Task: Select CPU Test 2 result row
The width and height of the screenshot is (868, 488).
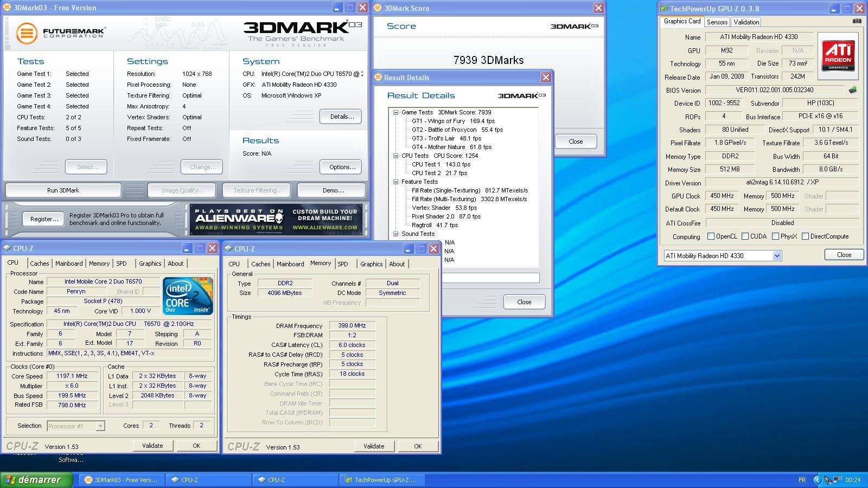Action: [x=439, y=173]
